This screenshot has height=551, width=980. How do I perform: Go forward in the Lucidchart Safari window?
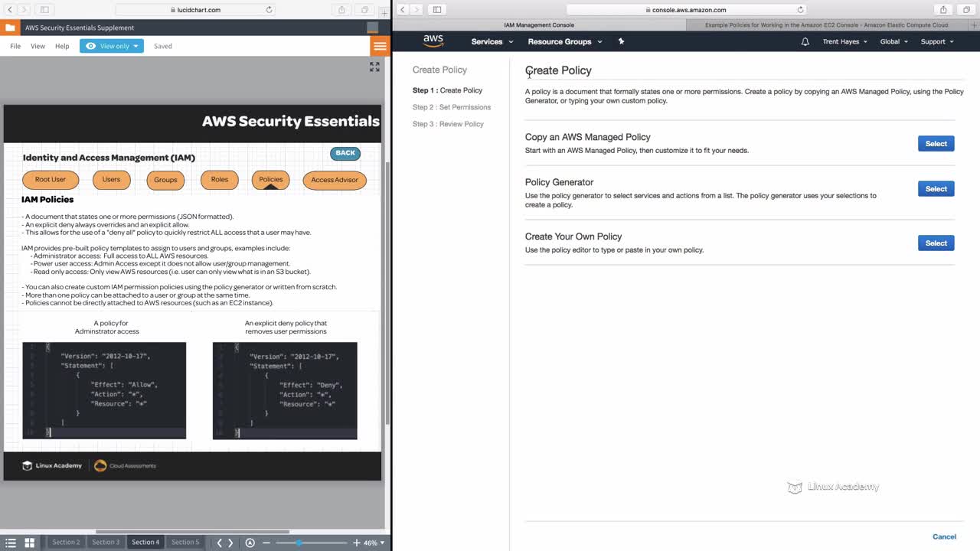[x=24, y=10]
